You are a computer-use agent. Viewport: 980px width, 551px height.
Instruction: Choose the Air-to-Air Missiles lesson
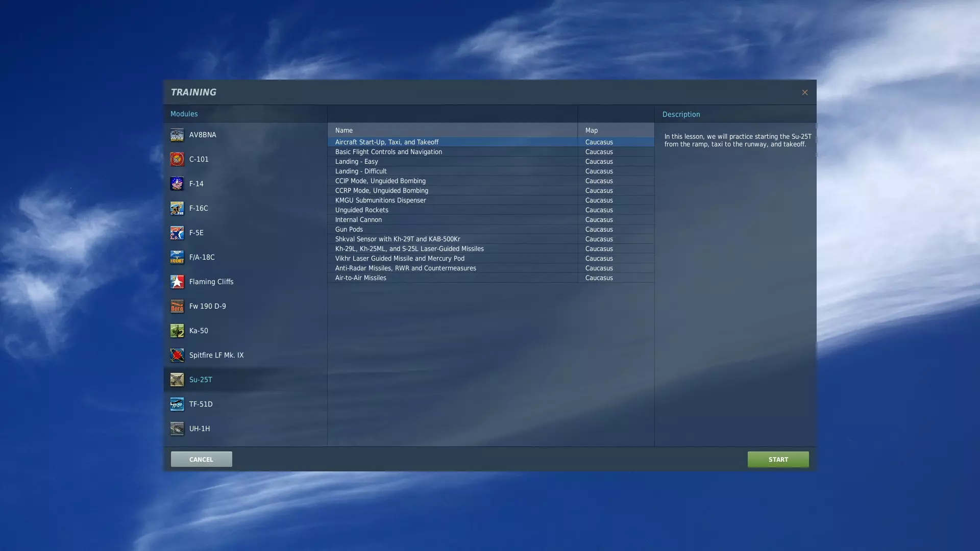[361, 278]
